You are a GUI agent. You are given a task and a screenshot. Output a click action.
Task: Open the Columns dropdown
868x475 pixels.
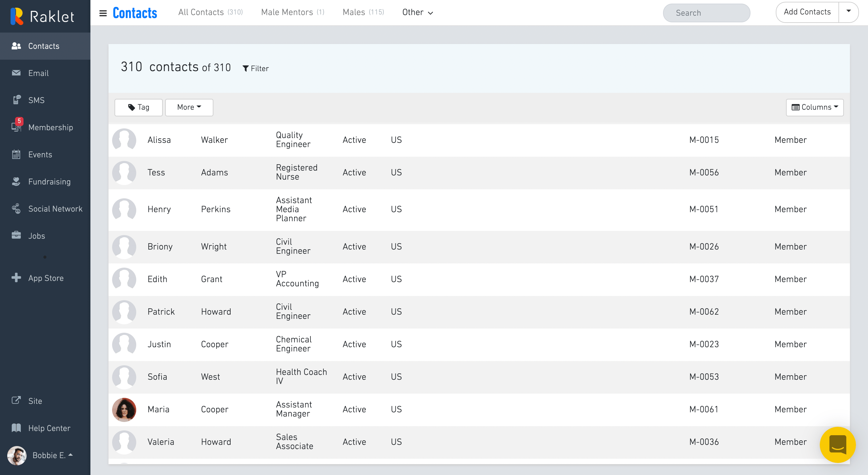pos(814,107)
